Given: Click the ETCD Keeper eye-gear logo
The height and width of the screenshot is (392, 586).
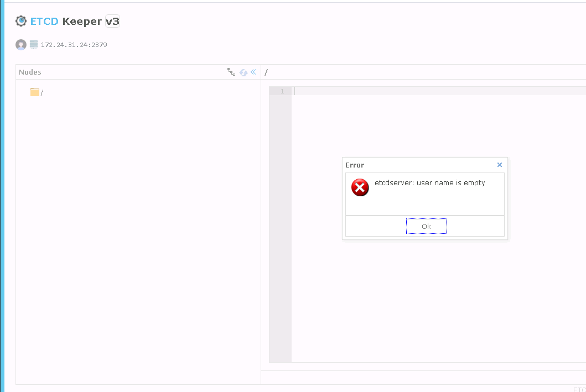Looking at the screenshot, I should [x=21, y=21].
